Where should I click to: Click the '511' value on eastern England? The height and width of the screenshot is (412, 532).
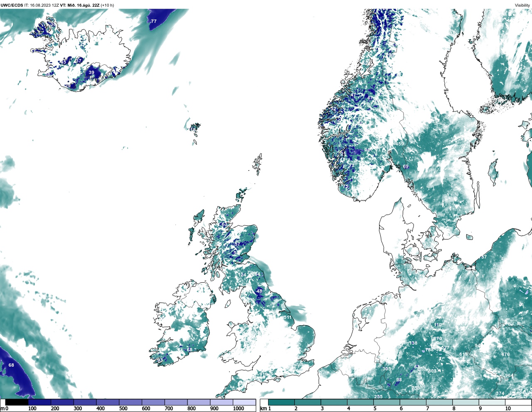288,317
